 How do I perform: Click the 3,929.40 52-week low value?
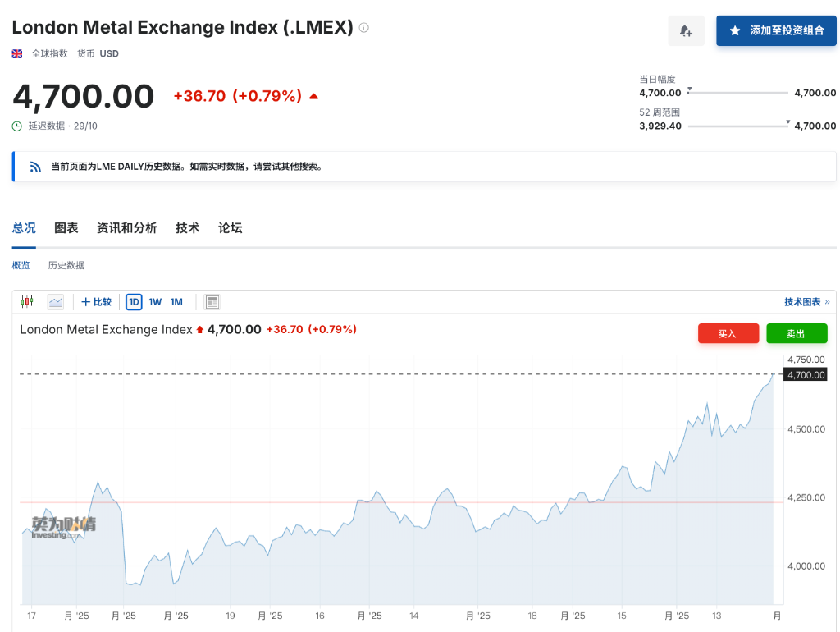660,126
